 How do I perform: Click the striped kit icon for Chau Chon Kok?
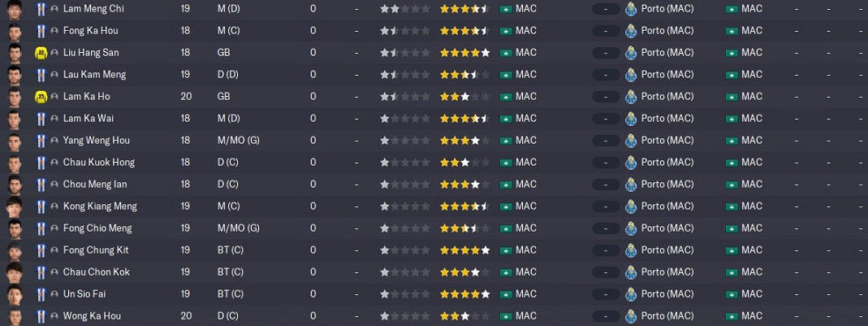tap(41, 272)
